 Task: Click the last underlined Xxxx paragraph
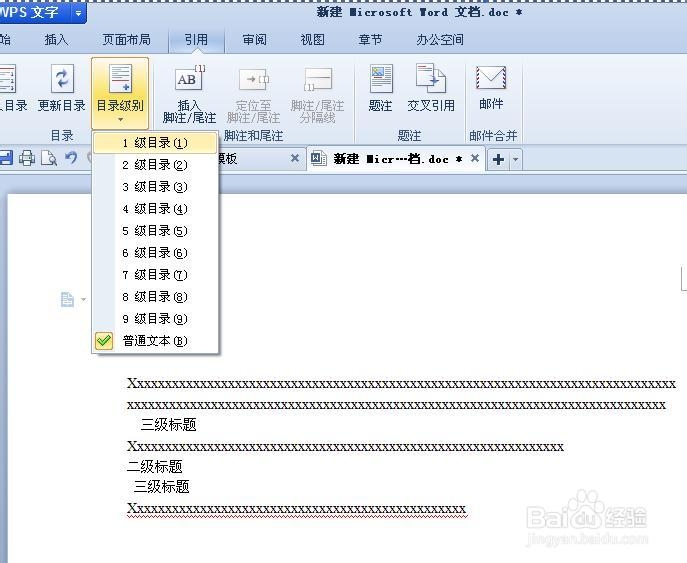[x=297, y=509]
